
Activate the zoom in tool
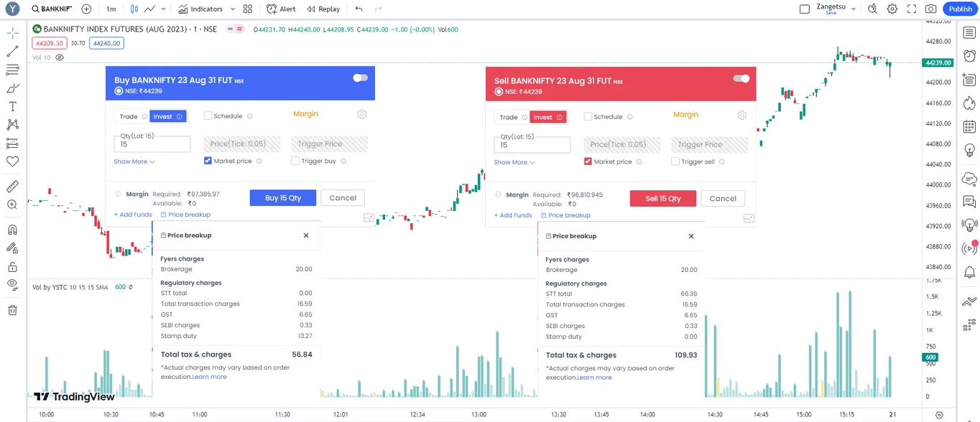[x=12, y=205]
